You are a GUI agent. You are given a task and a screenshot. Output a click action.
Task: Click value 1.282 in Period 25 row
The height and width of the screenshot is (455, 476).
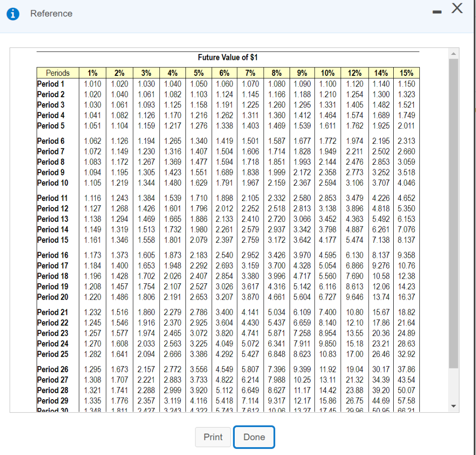tap(93, 354)
